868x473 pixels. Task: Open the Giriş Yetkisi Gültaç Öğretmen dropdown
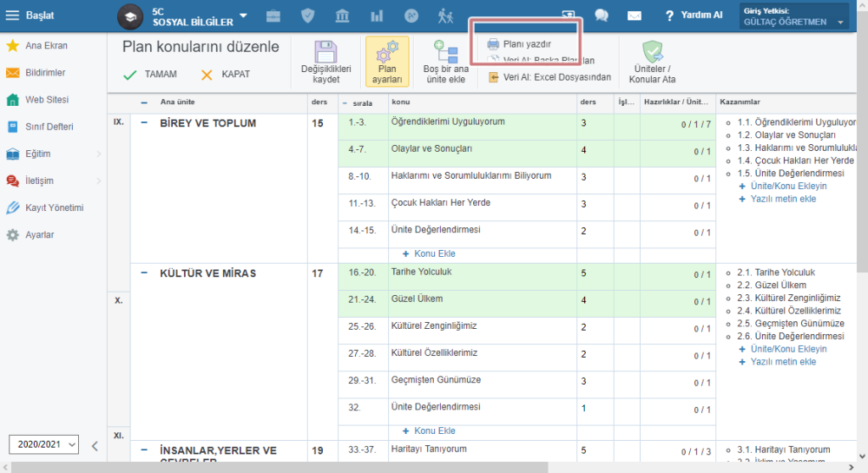[793, 16]
